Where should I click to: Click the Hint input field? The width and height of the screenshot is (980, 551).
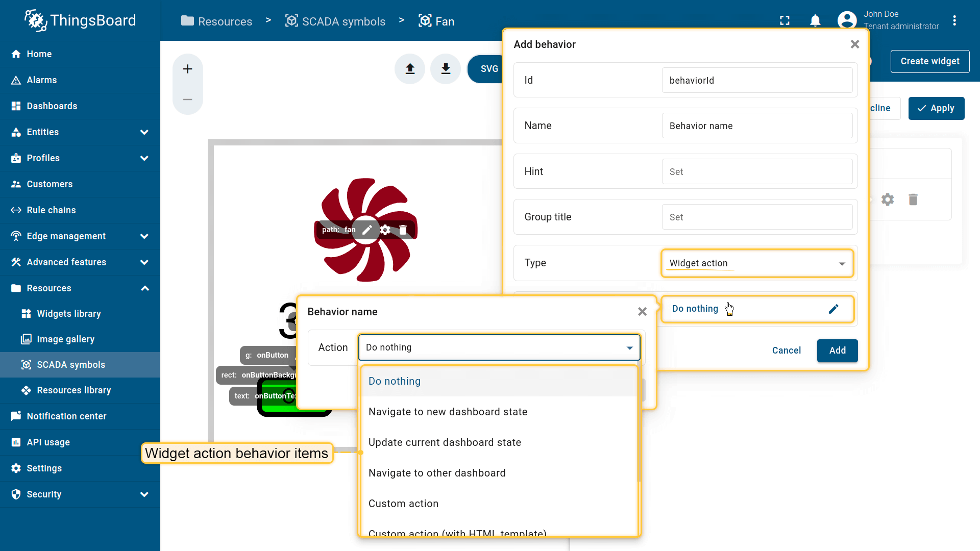click(756, 172)
